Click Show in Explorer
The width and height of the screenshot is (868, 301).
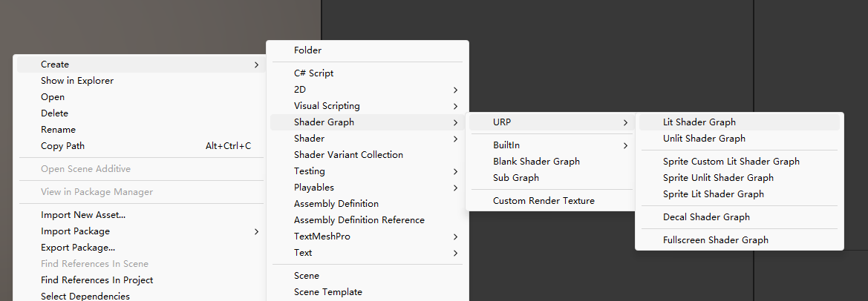76,81
